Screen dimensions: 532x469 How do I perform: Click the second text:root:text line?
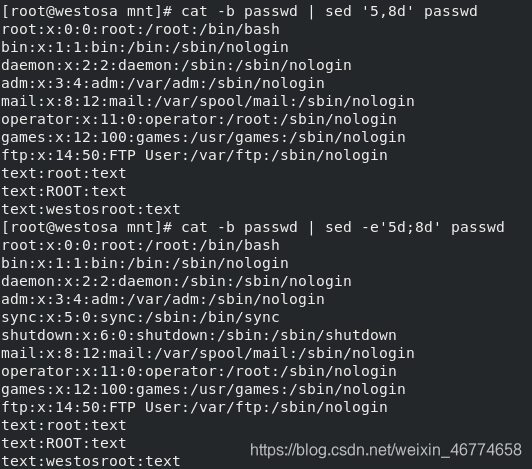tap(64, 425)
